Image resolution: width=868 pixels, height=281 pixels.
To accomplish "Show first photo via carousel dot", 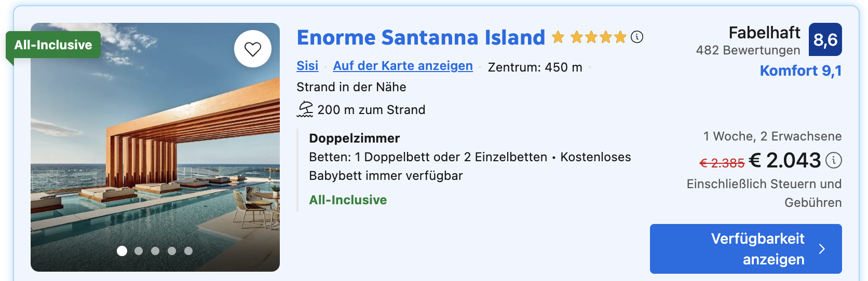I will pos(122,251).
